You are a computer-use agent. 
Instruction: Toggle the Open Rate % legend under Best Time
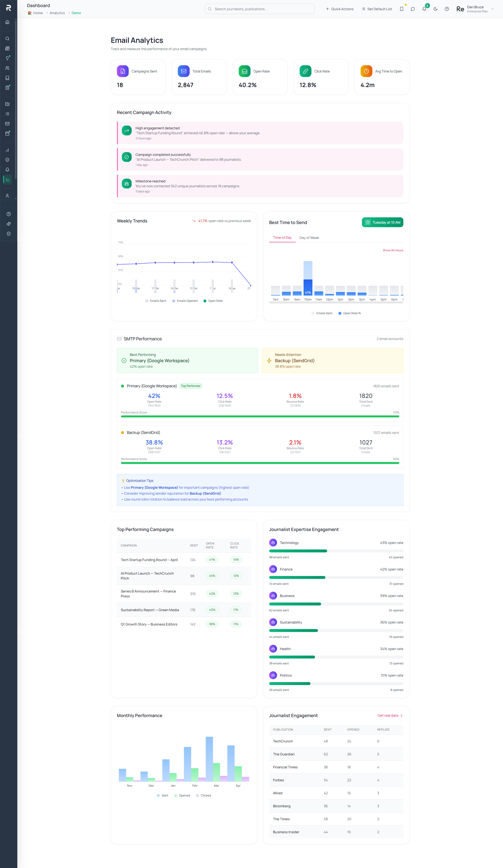click(x=350, y=313)
